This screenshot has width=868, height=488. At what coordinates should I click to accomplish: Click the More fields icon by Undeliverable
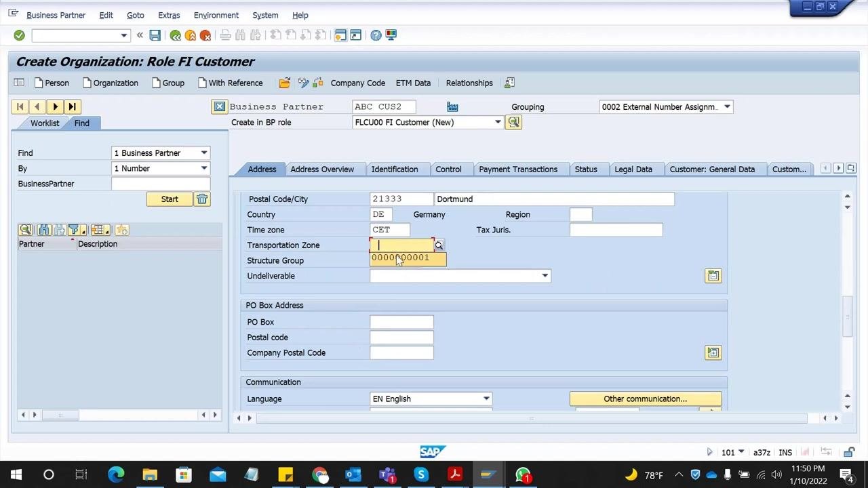coord(713,276)
